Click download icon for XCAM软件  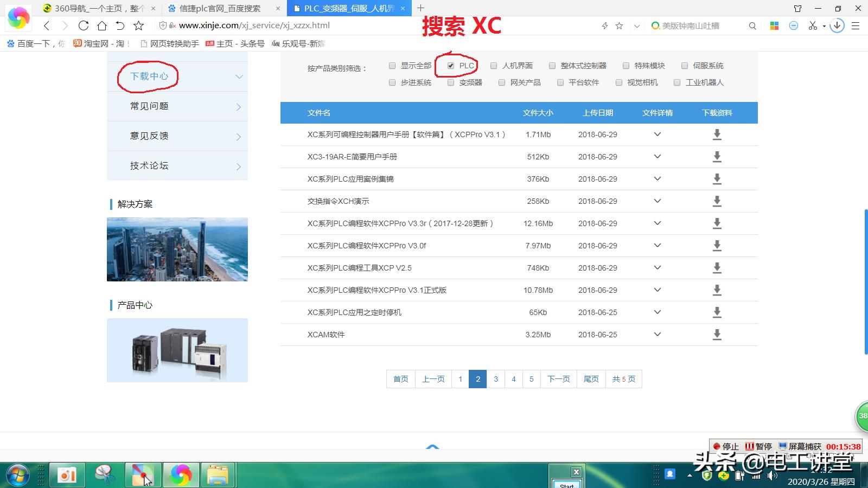pyautogui.click(x=717, y=335)
